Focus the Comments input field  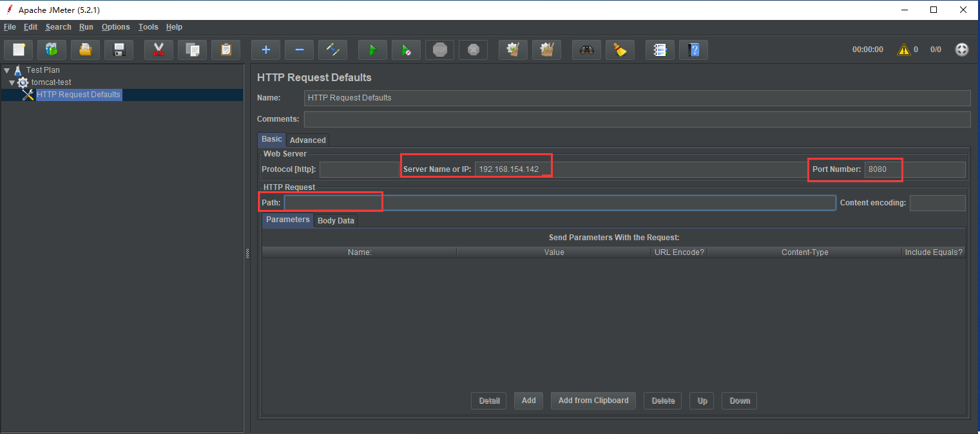[637, 119]
